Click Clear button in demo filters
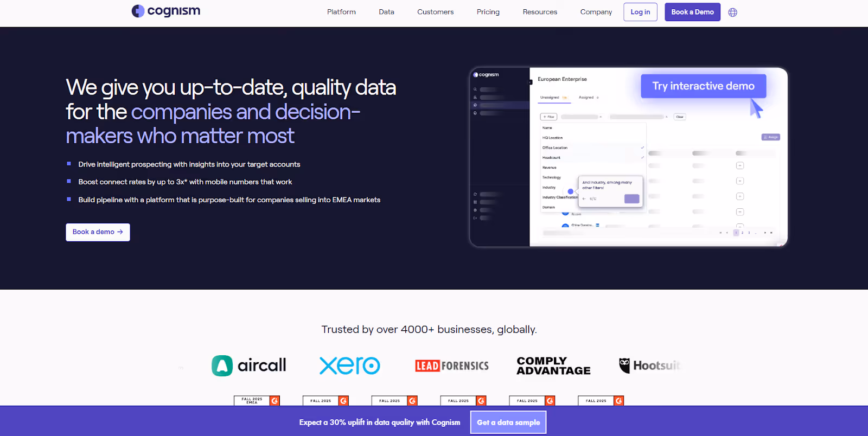The height and width of the screenshot is (436, 868). 680,117
